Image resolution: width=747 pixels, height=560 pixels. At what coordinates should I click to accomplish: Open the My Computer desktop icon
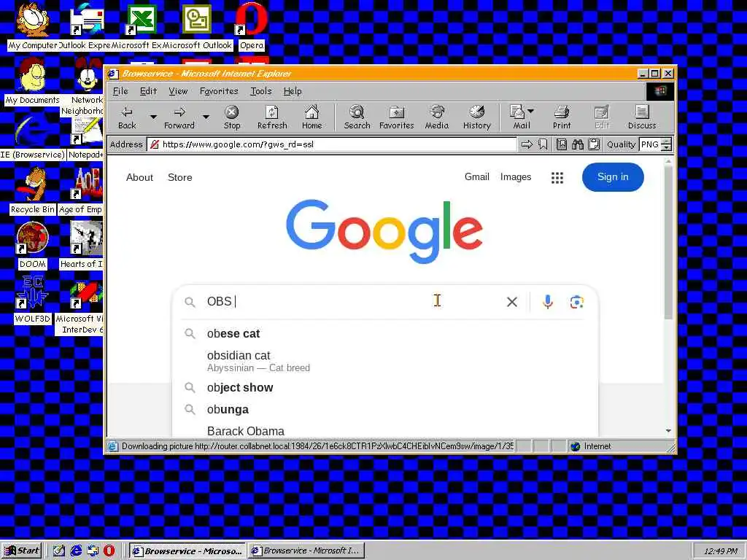coord(32,26)
